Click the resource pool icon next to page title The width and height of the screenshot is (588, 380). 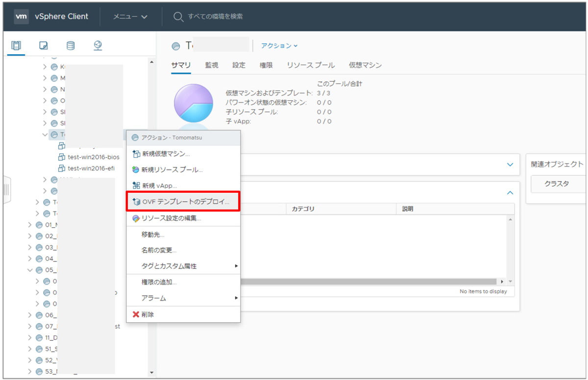click(x=176, y=46)
